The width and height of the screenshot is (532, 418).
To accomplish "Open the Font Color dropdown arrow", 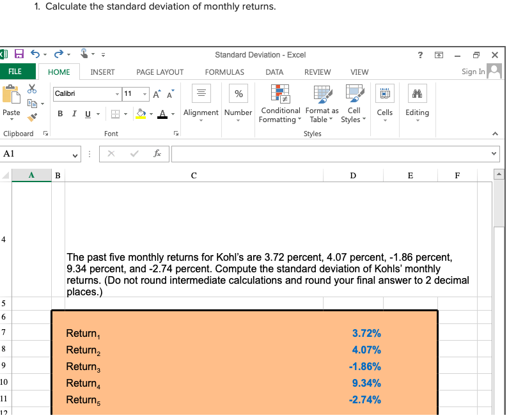I will [173, 114].
